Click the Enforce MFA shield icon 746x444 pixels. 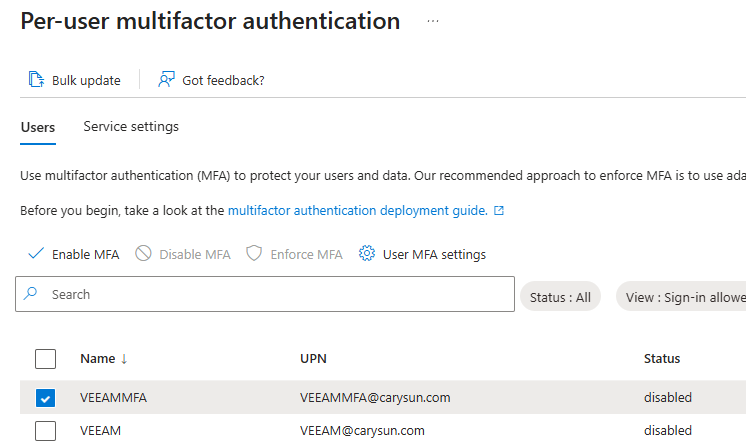click(254, 254)
